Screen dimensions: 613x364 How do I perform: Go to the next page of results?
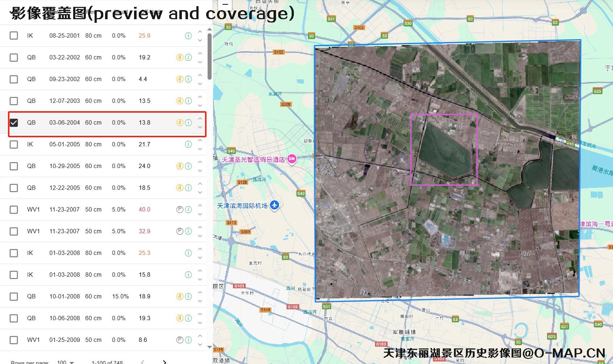[x=164, y=361]
